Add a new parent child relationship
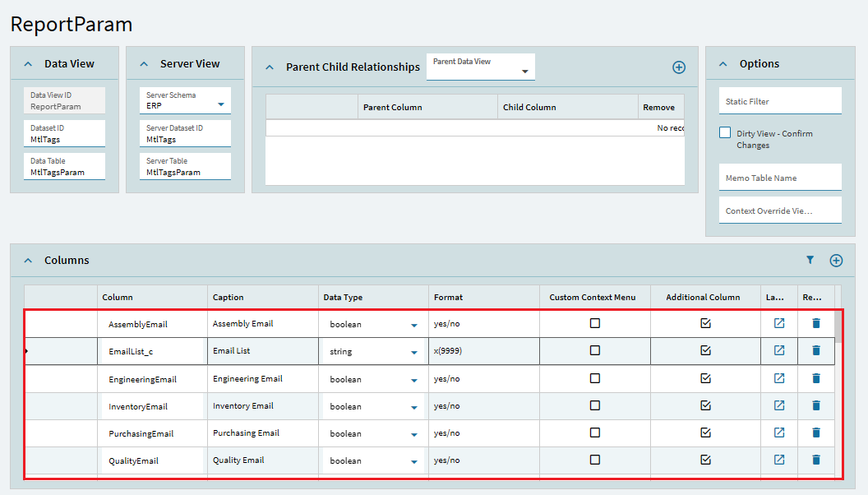Viewport: 868px width, 495px height. [x=679, y=67]
